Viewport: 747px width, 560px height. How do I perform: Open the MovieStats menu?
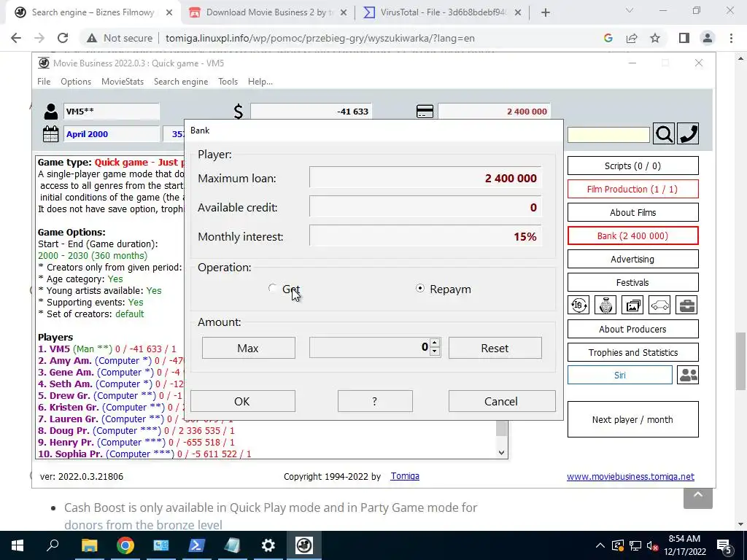(123, 82)
